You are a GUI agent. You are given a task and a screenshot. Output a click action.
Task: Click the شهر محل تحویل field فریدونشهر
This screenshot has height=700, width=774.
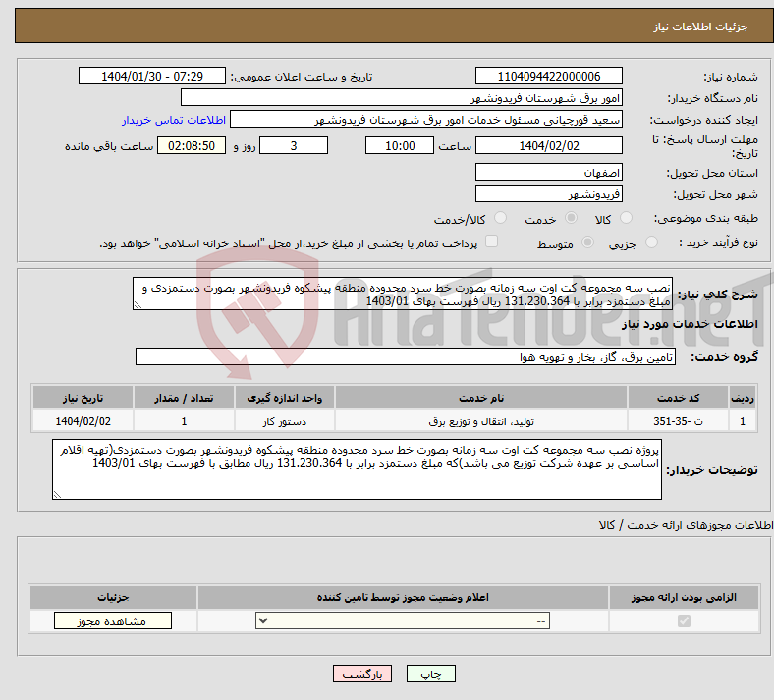tap(548, 193)
